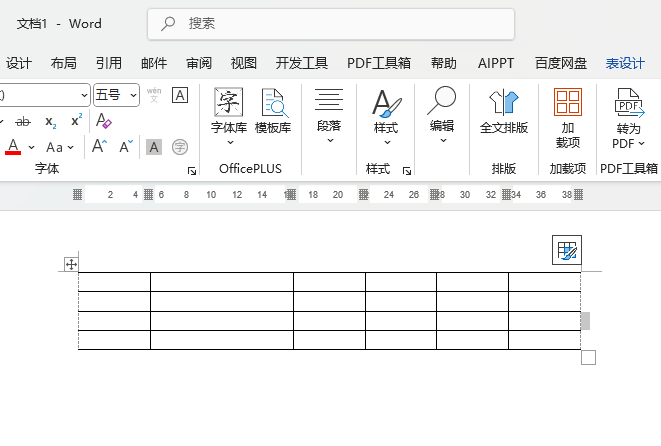Click the 全文排版 button
The height and width of the screenshot is (446, 661).
point(504,112)
